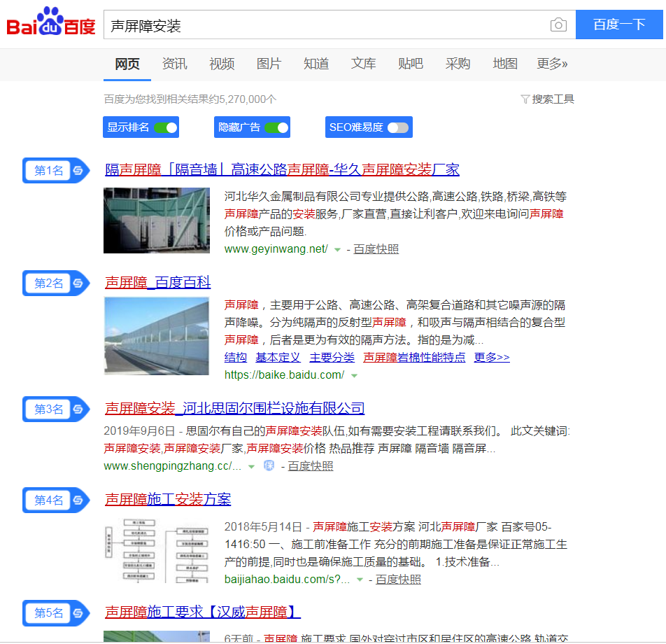Click the link icon beside 第4名 badge
The image size is (666, 644).
coord(78,500)
